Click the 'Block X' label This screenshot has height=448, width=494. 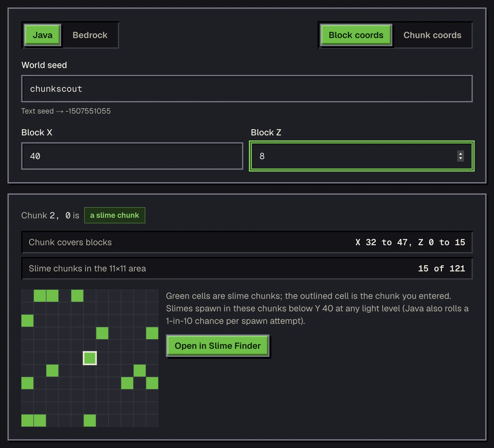pos(36,132)
